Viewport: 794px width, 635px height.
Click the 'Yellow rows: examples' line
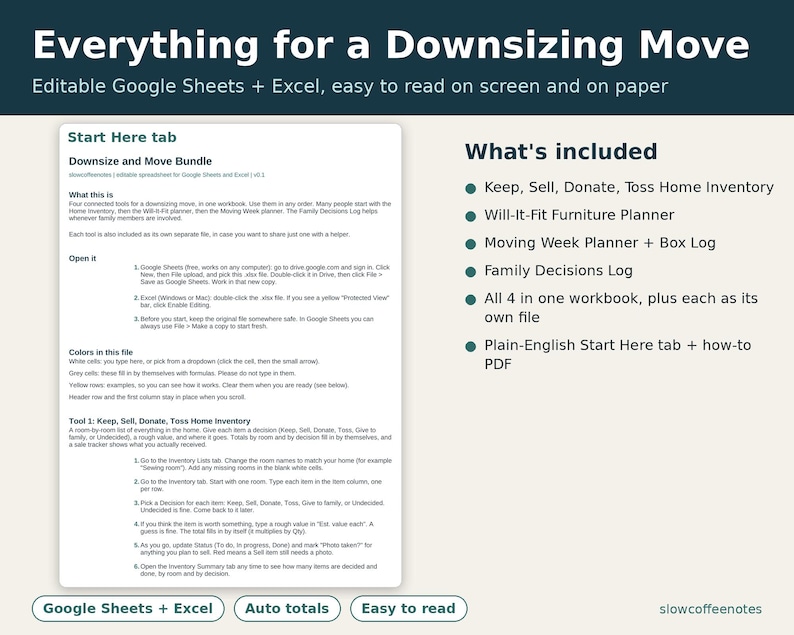(x=209, y=385)
